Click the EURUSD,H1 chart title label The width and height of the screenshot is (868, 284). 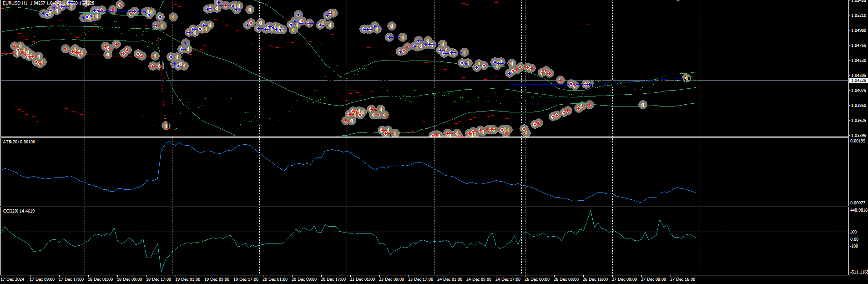tap(15, 3)
